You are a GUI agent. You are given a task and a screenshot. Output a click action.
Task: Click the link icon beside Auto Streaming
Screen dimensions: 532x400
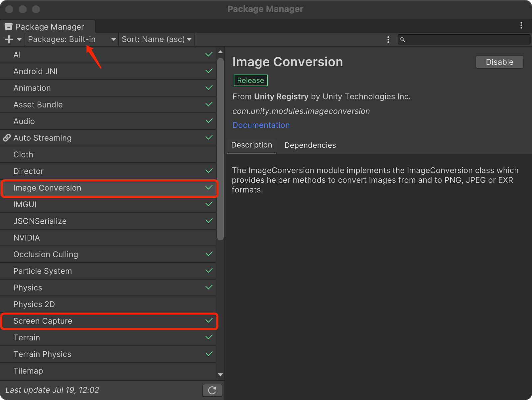click(7, 138)
